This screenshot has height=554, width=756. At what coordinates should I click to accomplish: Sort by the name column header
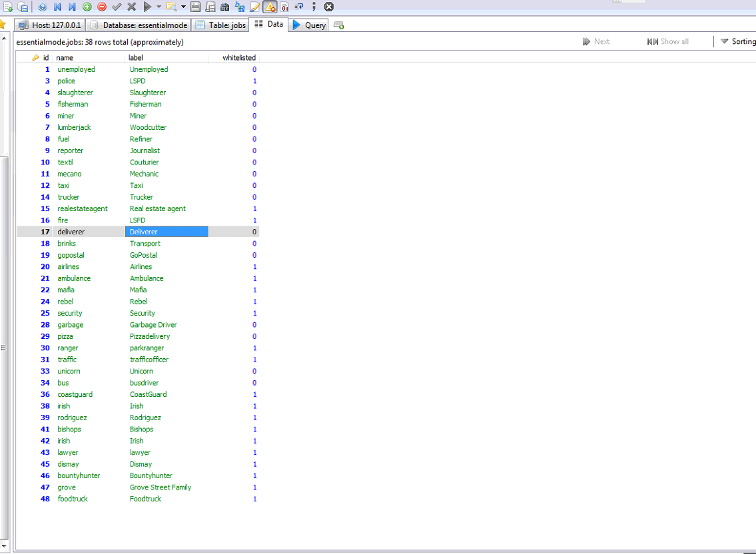pyautogui.click(x=89, y=58)
